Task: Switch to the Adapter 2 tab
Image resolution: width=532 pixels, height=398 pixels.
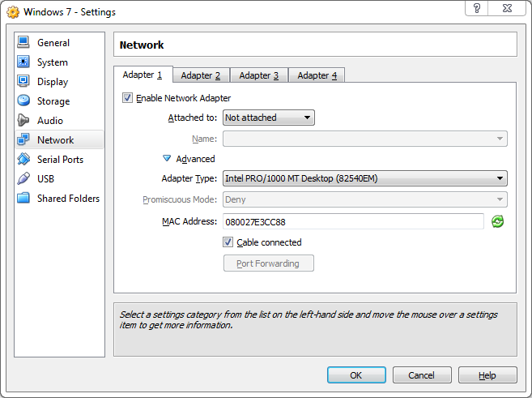Action: click(200, 75)
